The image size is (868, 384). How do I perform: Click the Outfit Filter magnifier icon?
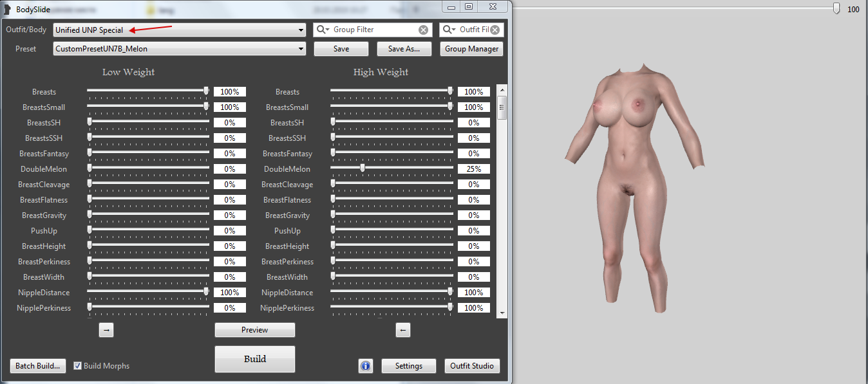(x=448, y=30)
